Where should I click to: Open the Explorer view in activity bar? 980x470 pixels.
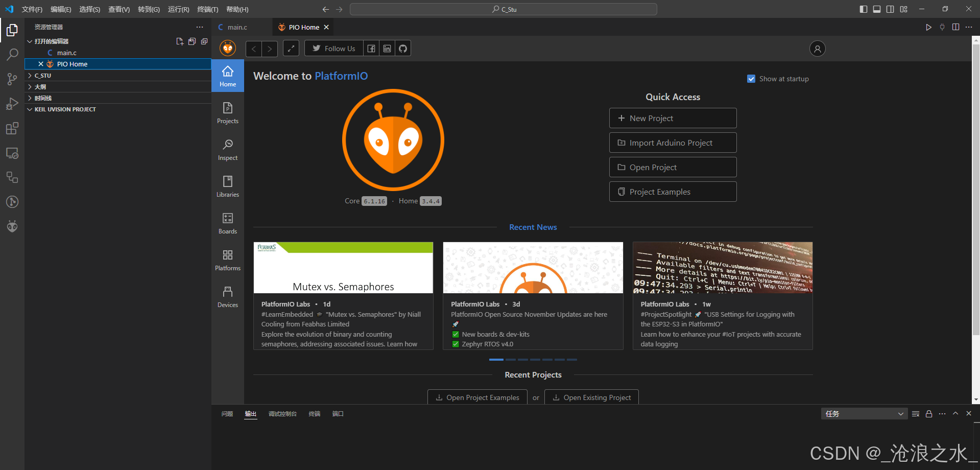point(12,30)
